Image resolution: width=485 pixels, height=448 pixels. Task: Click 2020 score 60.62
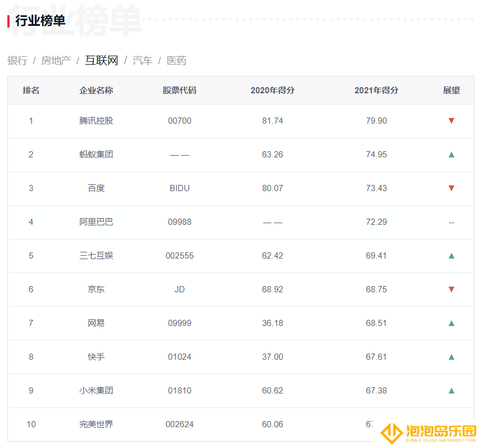click(x=272, y=391)
